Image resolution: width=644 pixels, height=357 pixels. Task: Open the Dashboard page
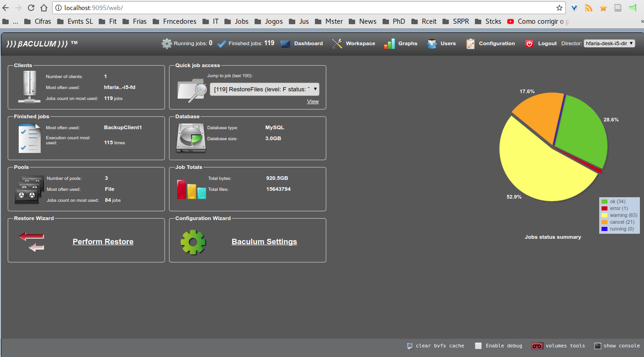coord(308,43)
